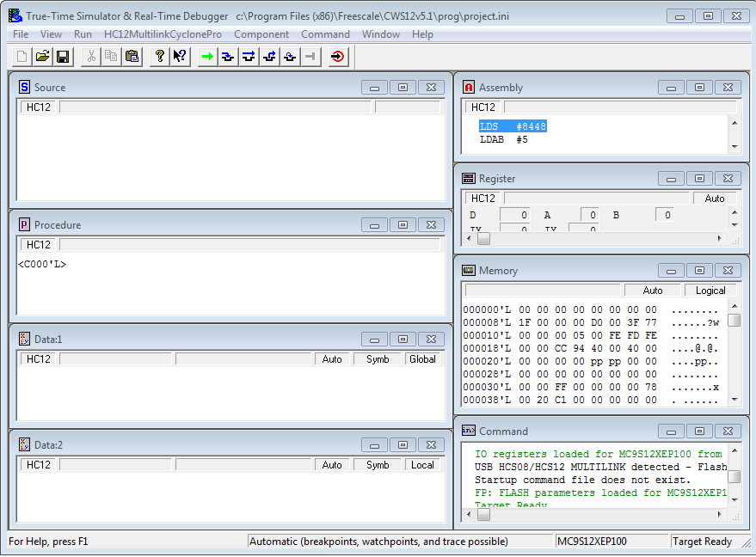Click the A register value field
The height and width of the screenshot is (557, 756).
point(590,215)
